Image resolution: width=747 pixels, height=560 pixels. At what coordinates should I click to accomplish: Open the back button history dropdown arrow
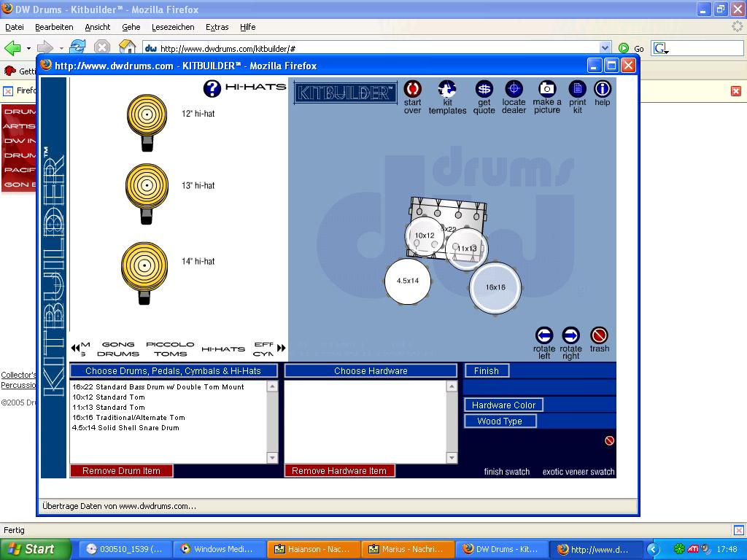coord(28,48)
